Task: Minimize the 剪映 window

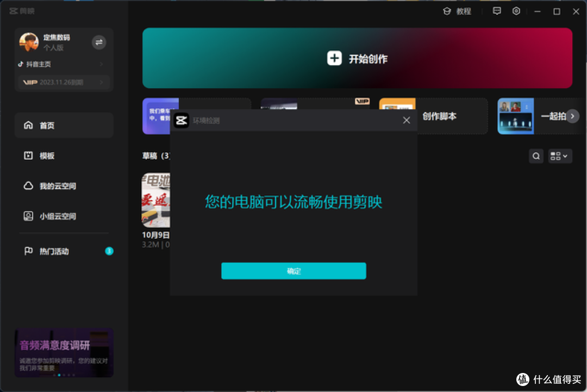Action: [537, 11]
